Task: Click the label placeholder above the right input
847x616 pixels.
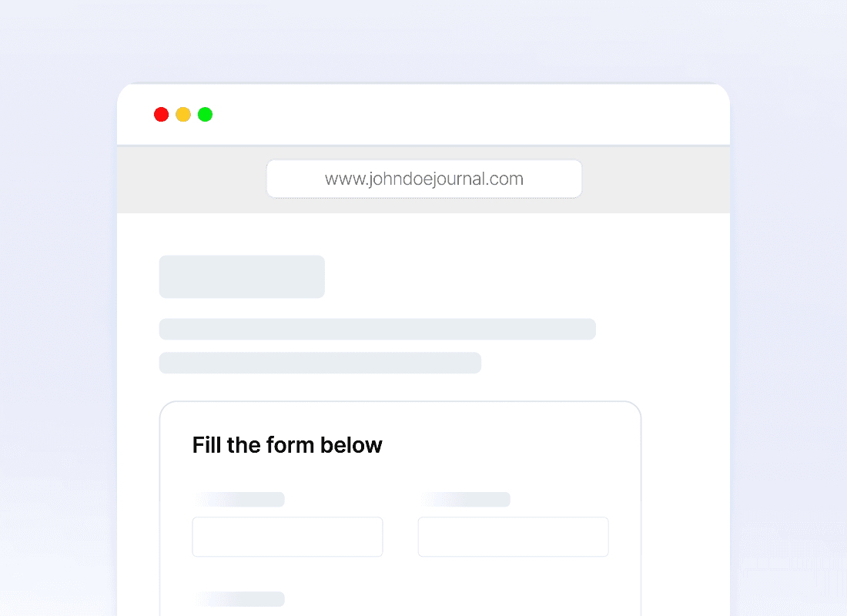Action: coord(466,500)
